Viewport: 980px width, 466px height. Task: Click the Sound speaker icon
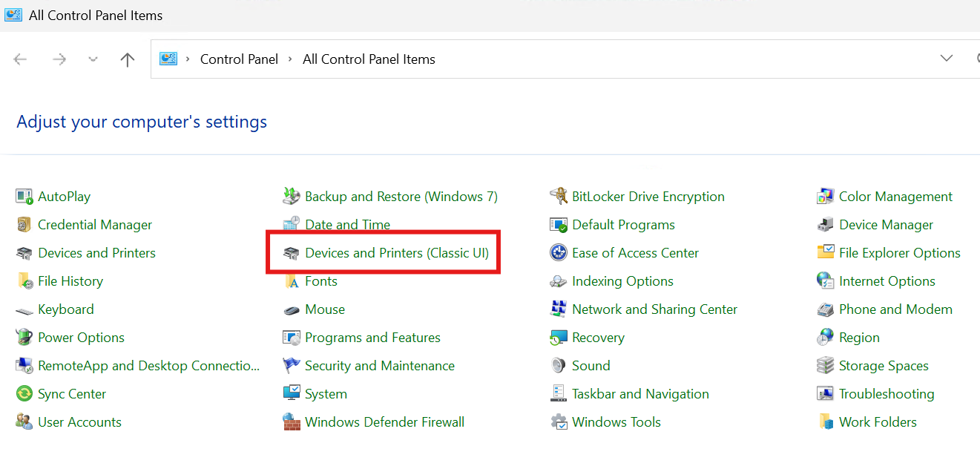[x=559, y=366]
